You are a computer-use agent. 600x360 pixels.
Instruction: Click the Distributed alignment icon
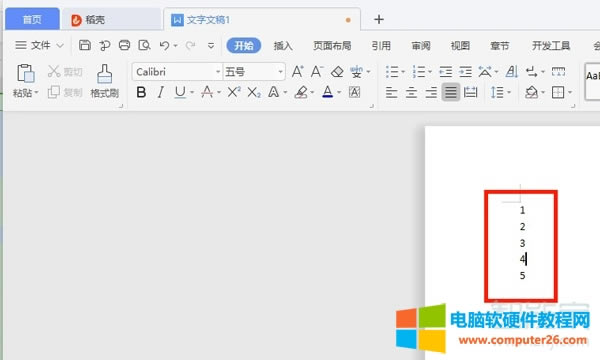point(471,92)
